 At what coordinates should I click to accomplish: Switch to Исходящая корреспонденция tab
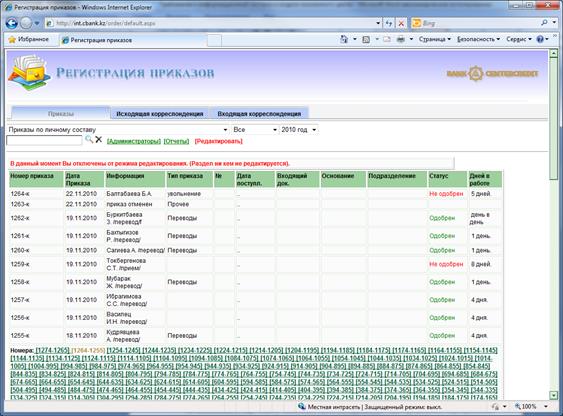(159, 114)
